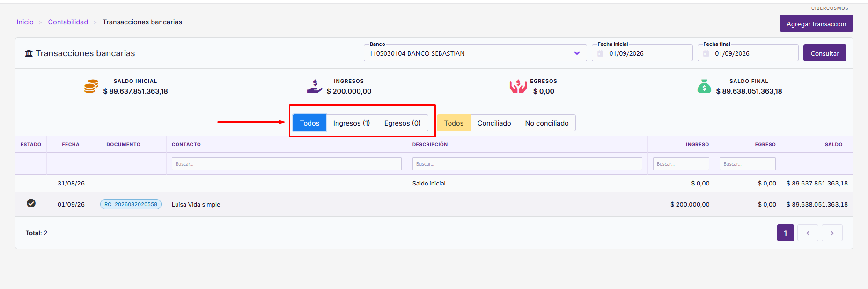868x289 pixels.
Task: Click contact Luisa Vida simple
Action: pyautogui.click(x=196, y=205)
